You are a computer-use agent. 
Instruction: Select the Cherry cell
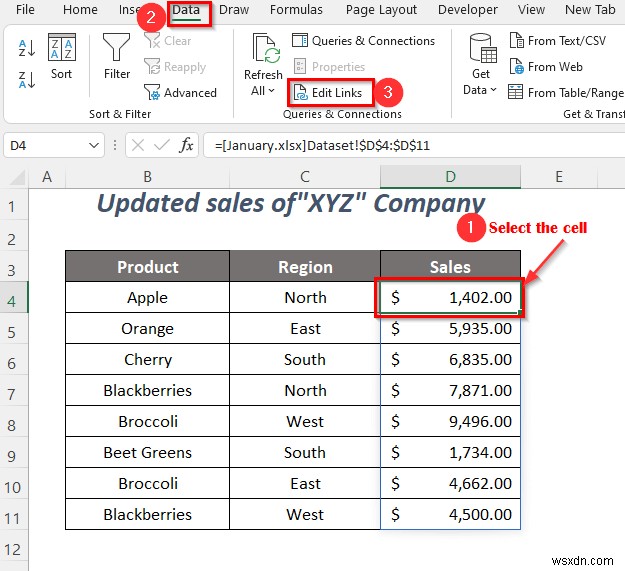(x=147, y=359)
